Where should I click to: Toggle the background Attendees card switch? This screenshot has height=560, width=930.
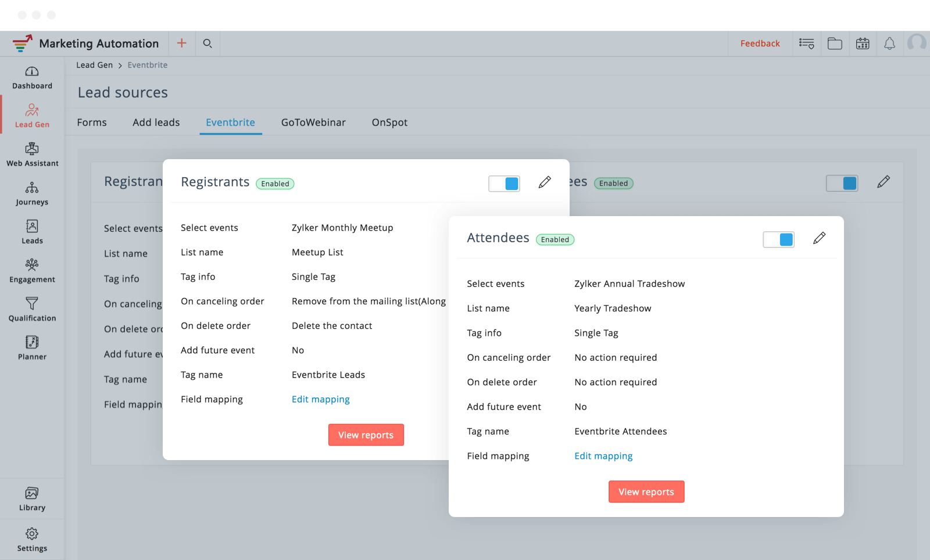[x=842, y=184]
